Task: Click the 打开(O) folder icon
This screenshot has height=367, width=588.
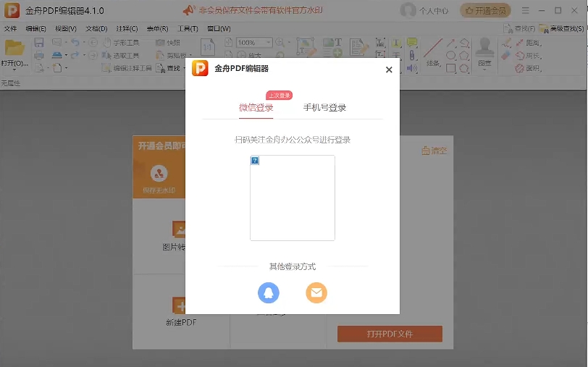Action: (14, 48)
